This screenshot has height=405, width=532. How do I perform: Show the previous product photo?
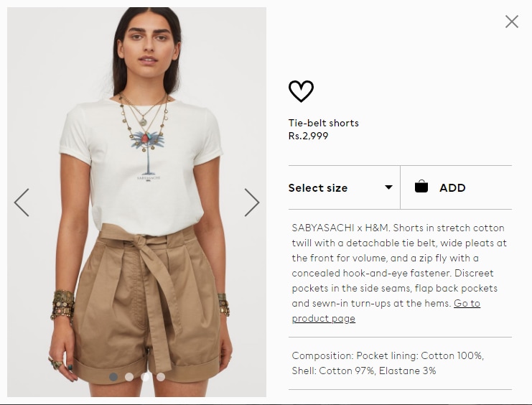click(22, 202)
